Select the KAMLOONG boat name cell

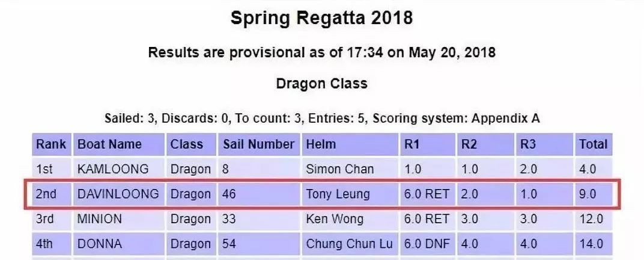click(x=112, y=170)
